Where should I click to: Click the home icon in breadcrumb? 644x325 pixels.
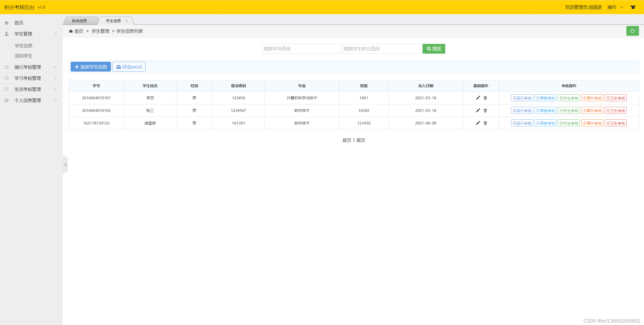click(71, 31)
